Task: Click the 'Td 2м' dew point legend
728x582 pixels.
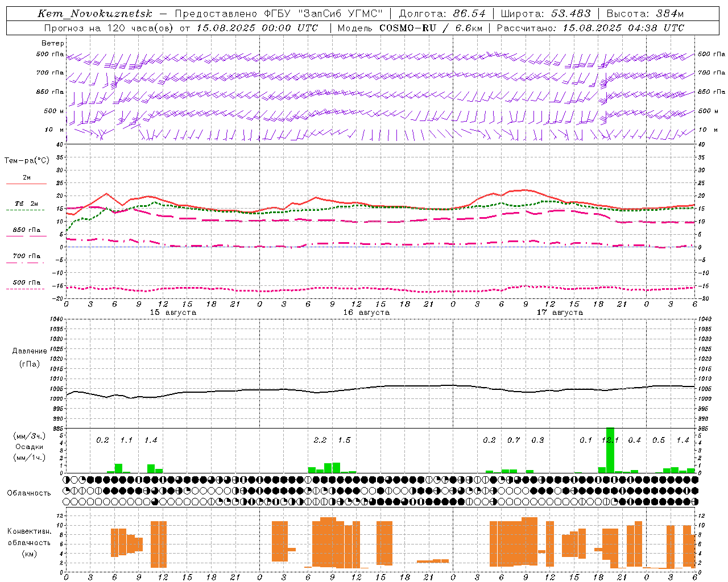Action: coord(26,203)
